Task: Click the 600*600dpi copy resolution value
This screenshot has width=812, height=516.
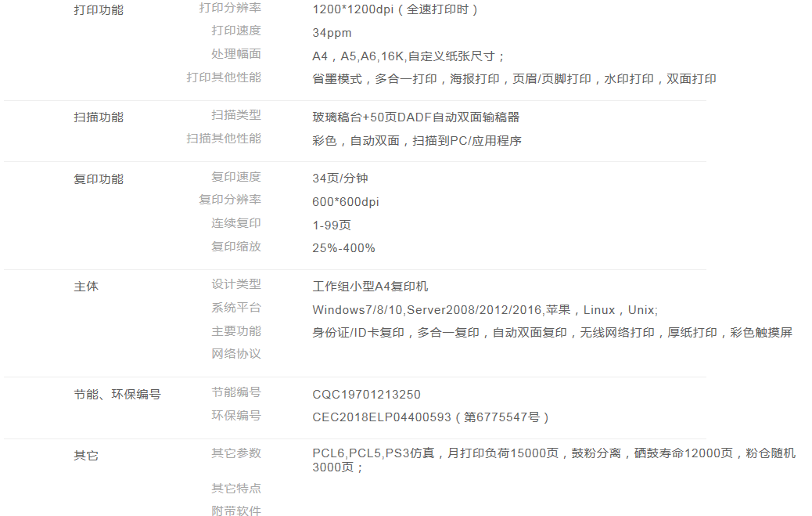Action: 345,202
